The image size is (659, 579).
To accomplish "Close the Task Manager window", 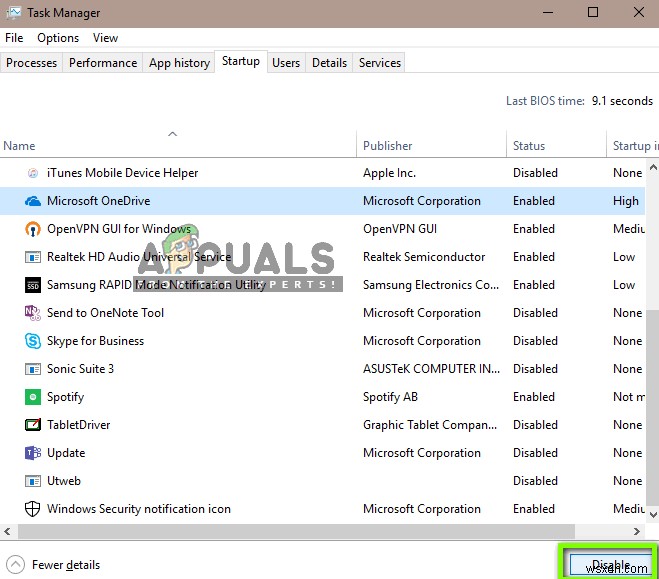I will coord(639,12).
